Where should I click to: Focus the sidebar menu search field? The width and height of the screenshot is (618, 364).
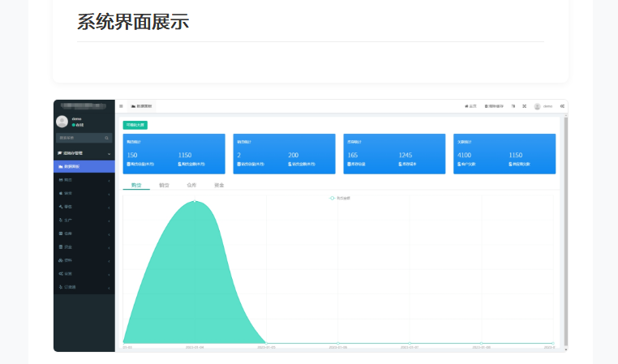point(84,138)
